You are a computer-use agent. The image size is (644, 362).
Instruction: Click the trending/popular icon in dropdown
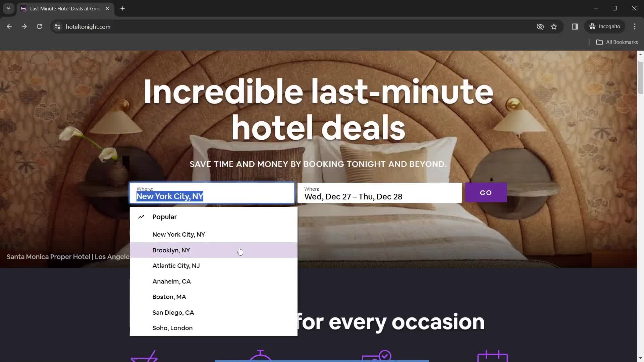click(142, 217)
